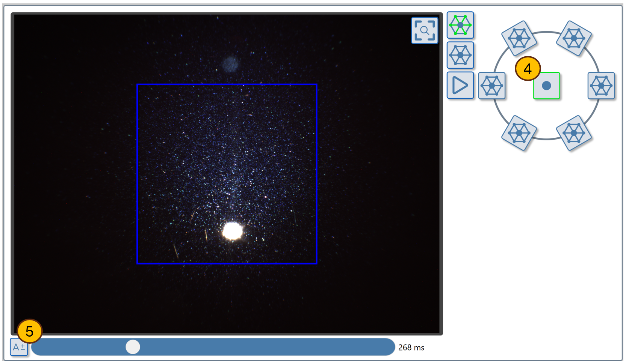Click the zoom-to-region magnifier icon
The height and width of the screenshot is (364, 626).
[424, 30]
